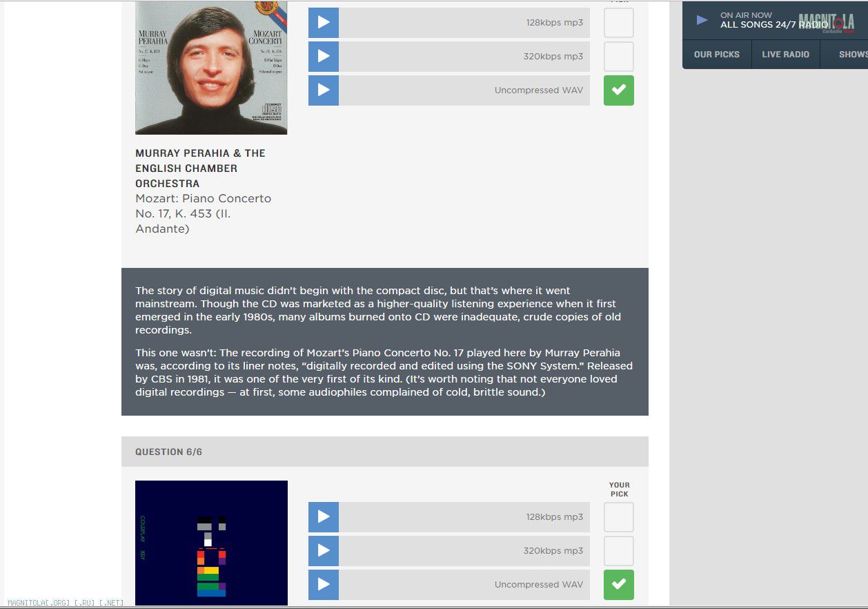This screenshot has width=868, height=609.
Task: Click the Your Pick label above Coldplay checkboxes
Action: click(619, 490)
